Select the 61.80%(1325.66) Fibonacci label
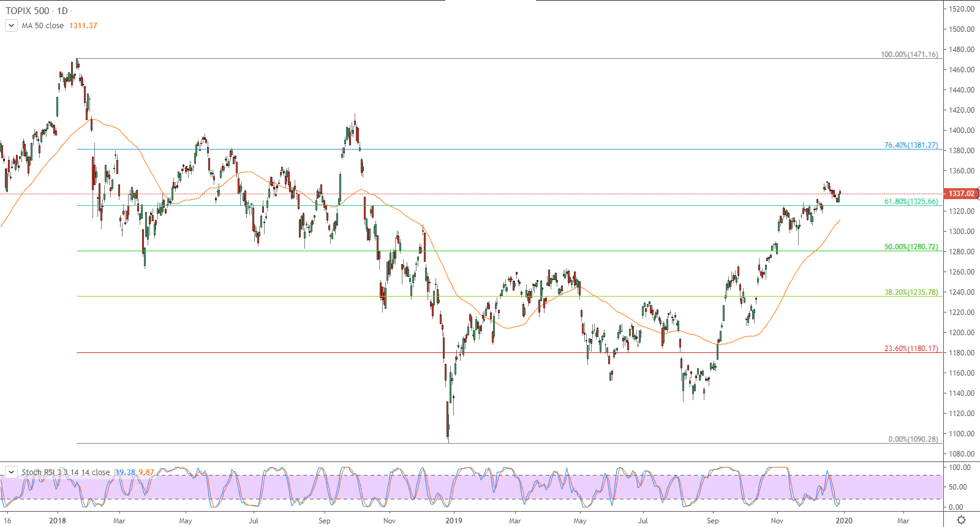 pos(911,202)
